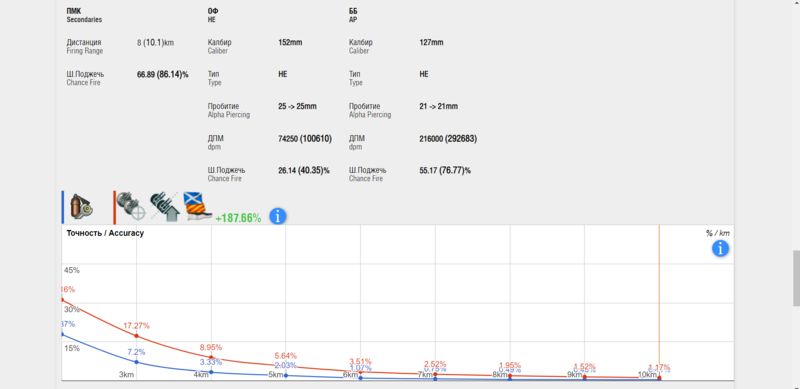Viewport: 800px width, 389px height.
Task: Click the ББ AP column heading
Action: 353,15
